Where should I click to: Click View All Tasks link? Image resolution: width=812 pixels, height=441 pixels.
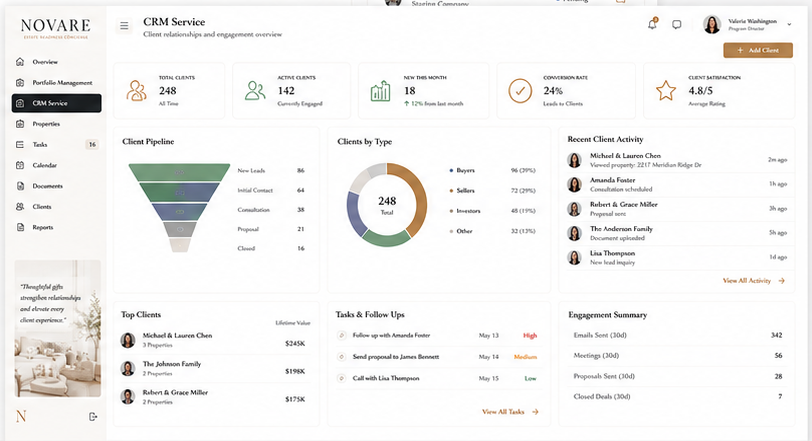[x=503, y=411]
